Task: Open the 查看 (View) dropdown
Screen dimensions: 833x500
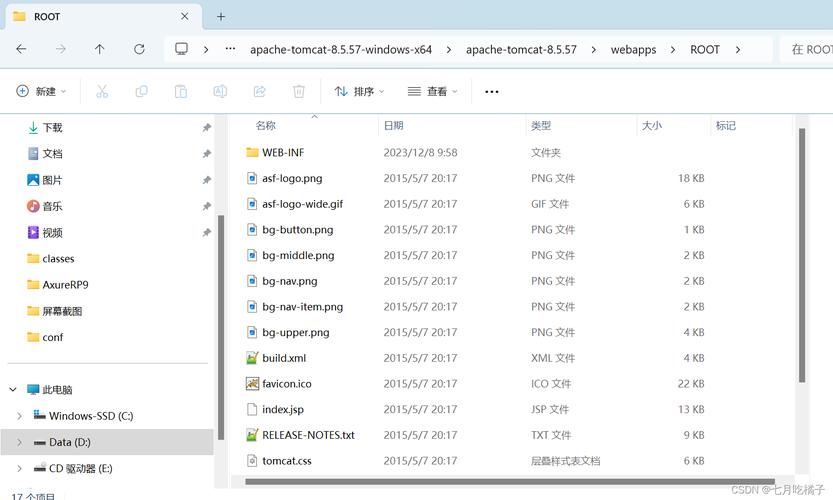Action: [432, 91]
